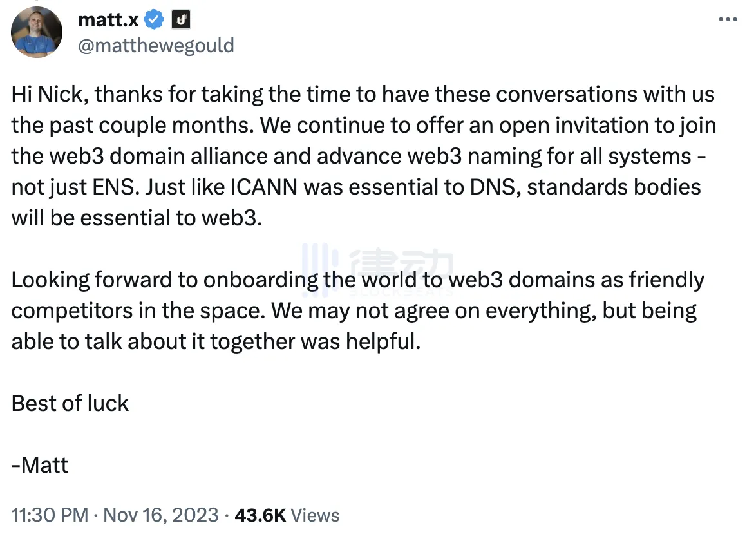This screenshot has height=541, width=756.
Task: Click the display name matt.x
Action: [x=108, y=20]
